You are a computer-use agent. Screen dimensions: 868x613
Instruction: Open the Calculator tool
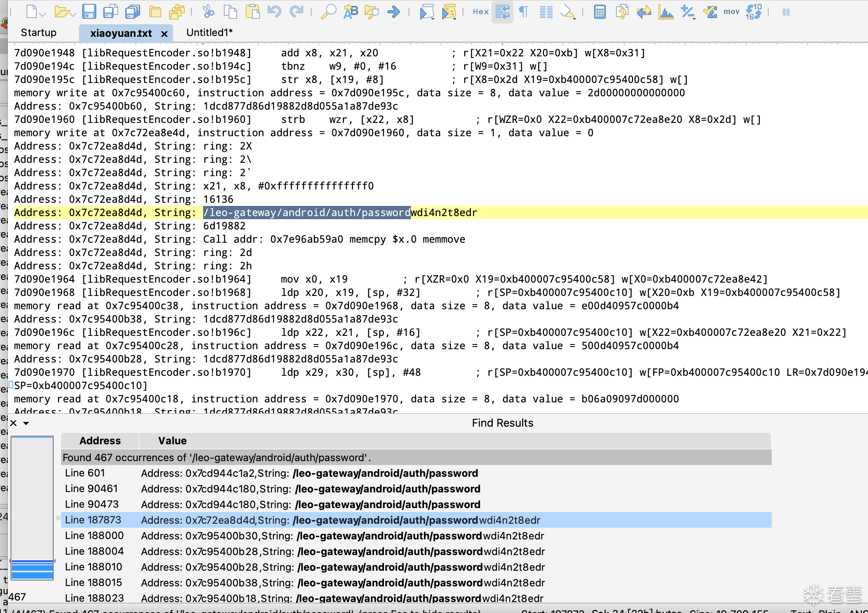[600, 12]
